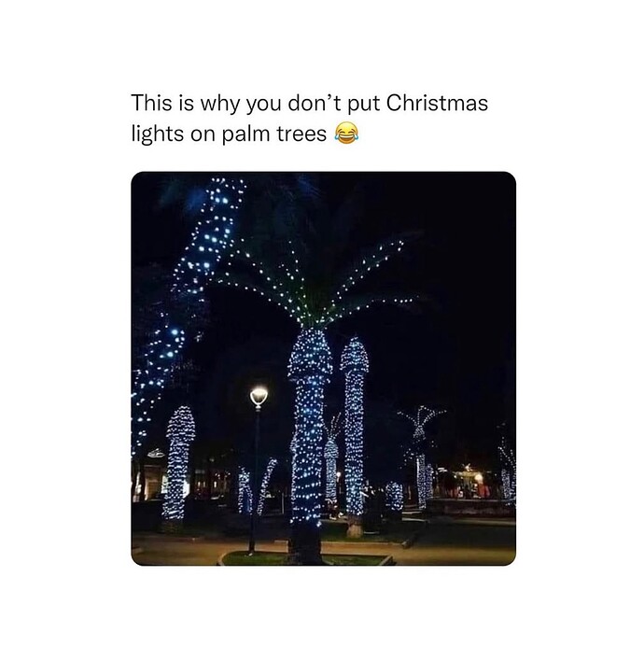Click the tiny lit trunk between the two central palms
The height and width of the screenshot is (647, 644).
331,471
